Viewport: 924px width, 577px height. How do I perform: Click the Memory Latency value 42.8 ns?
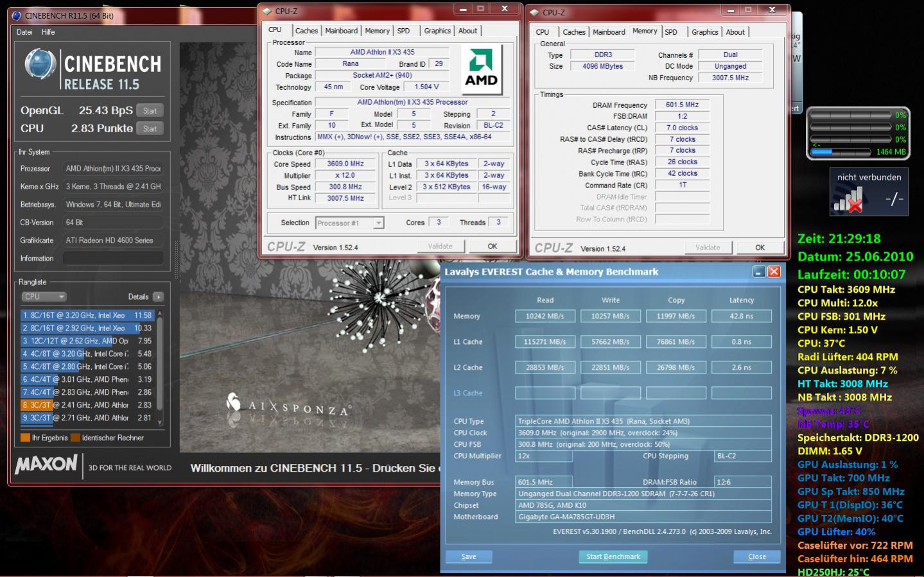coord(741,316)
